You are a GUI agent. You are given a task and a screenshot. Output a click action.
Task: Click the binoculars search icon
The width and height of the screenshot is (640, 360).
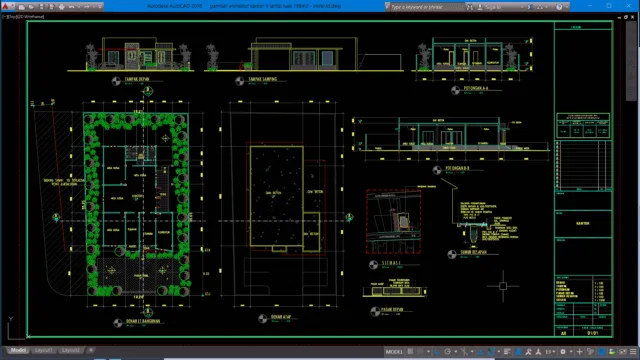(x=470, y=7)
